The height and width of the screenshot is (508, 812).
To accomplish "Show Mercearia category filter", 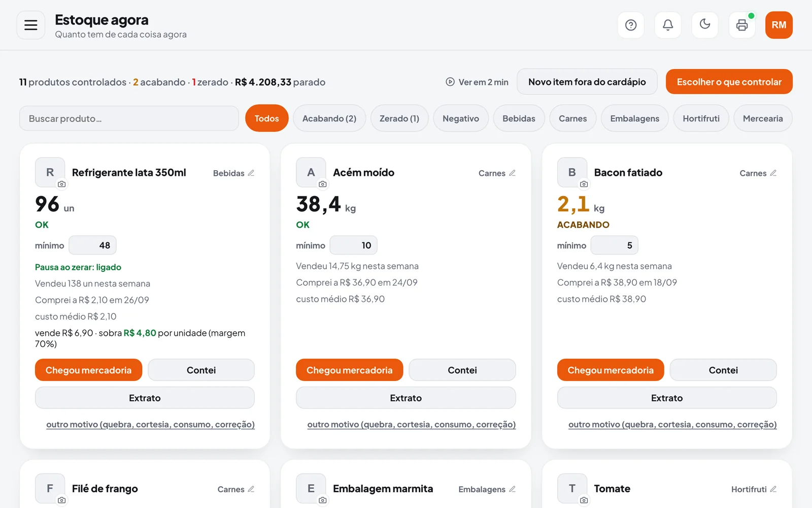I will [x=763, y=118].
